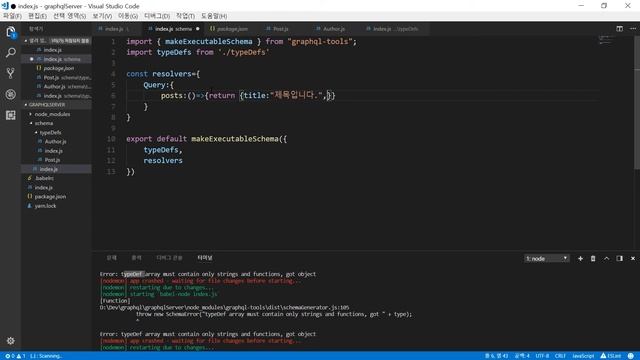The width and height of the screenshot is (640, 360).
Task: Click the line and column indicator in the status bar
Action: (x=496, y=356)
